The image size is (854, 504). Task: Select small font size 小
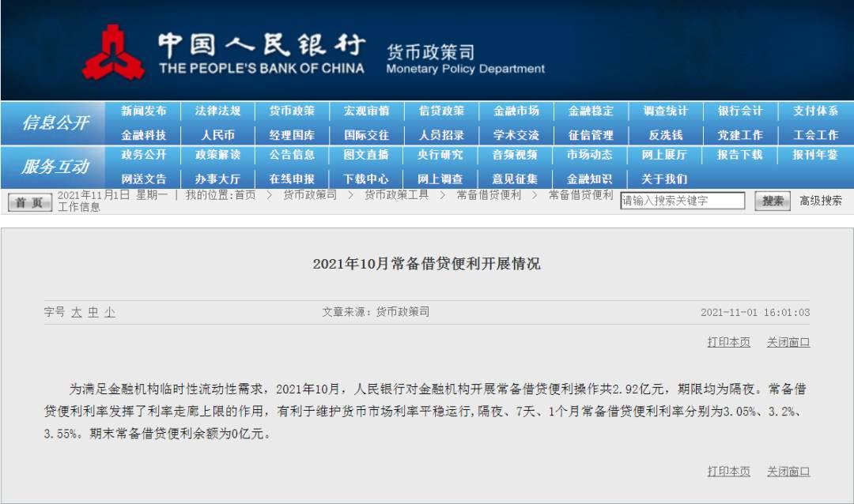[109, 312]
